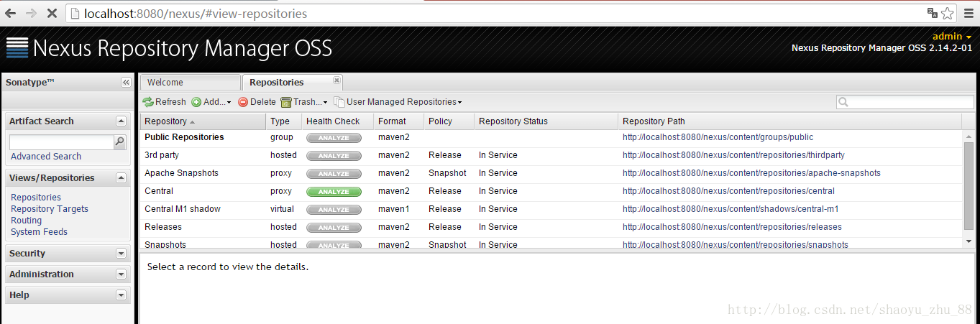Open the shadows/central-m1 path link
This screenshot has height=324, width=980.
(731, 209)
